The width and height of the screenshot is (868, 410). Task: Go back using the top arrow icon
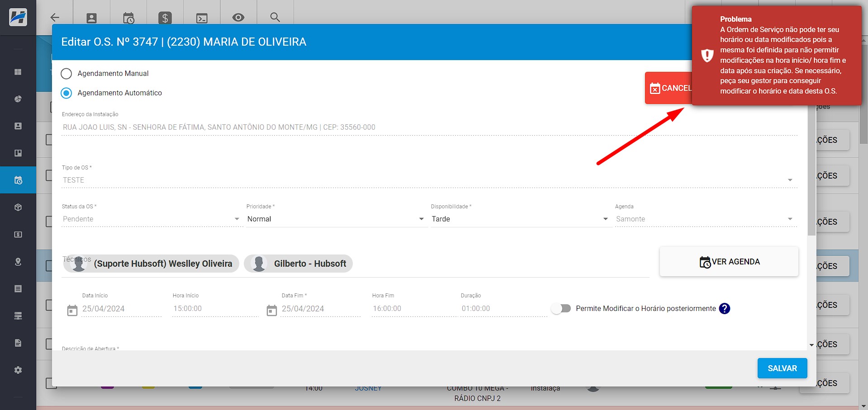click(55, 18)
